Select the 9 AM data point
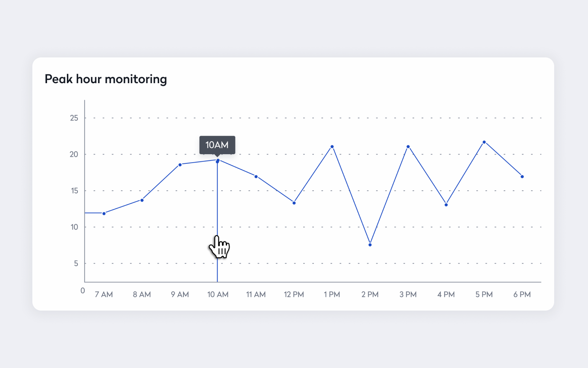 coord(180,164)
